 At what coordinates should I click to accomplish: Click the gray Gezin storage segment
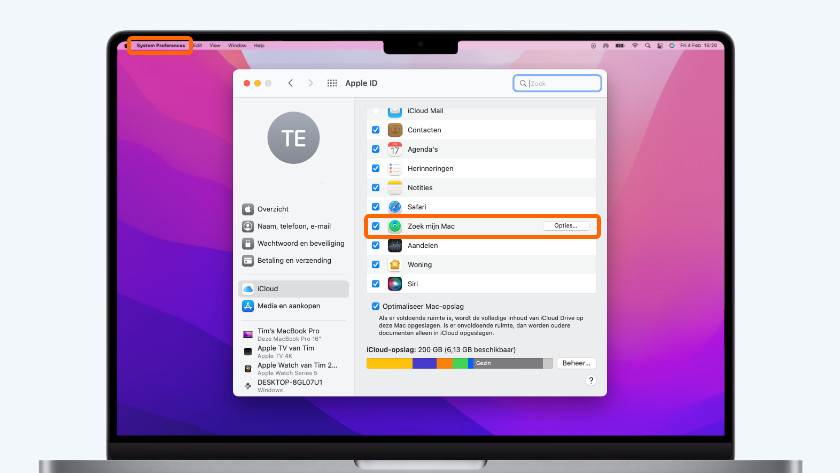pos(508,363)
